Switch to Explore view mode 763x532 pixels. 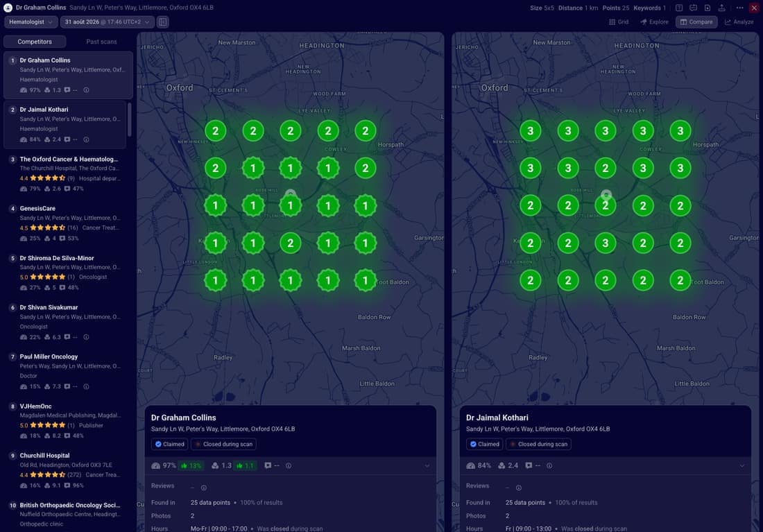point(655,22)
